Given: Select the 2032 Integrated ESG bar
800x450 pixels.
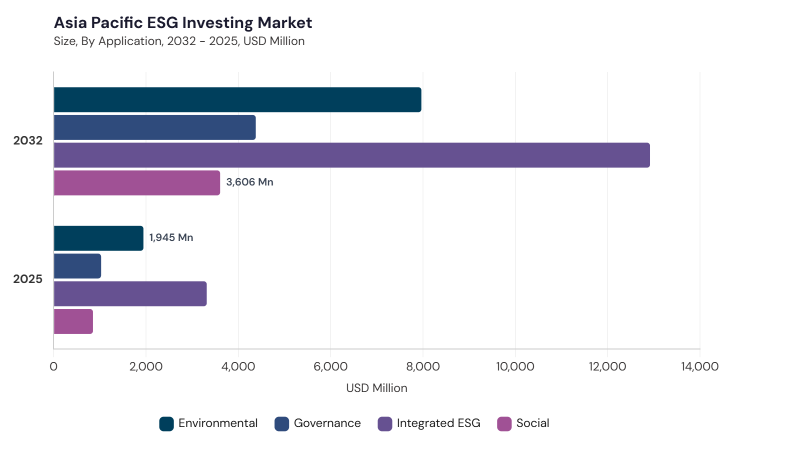Looking at the screenshot, I should click(x=352, y=155).
